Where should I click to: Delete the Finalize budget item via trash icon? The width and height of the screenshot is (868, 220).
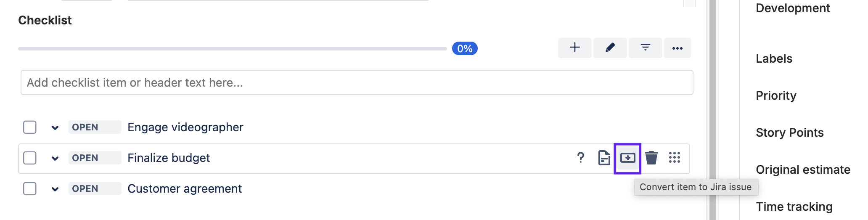click(x=651, y=158)
